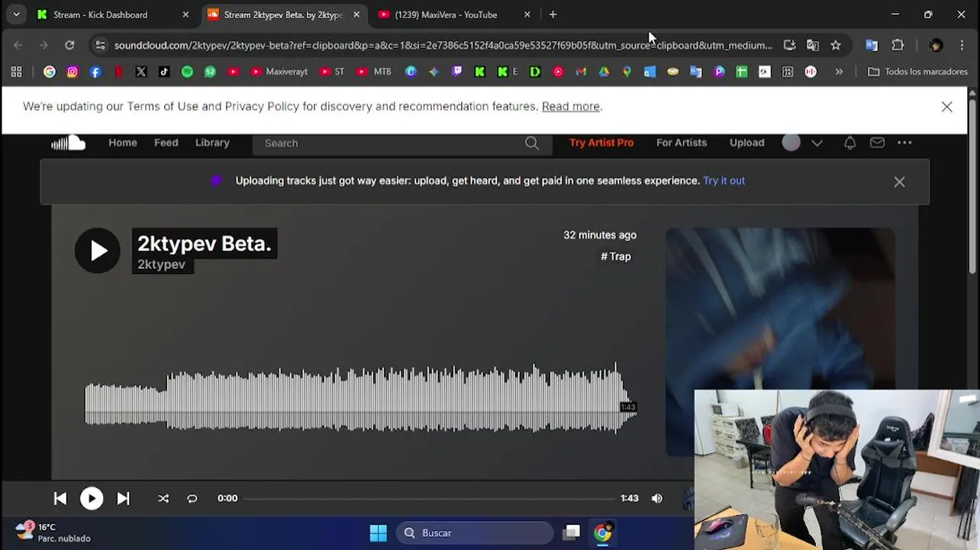This screenshot has height=550, width=980.
Task: Open the Library tab on SoundCloud
Action: [x=212, y=143]
